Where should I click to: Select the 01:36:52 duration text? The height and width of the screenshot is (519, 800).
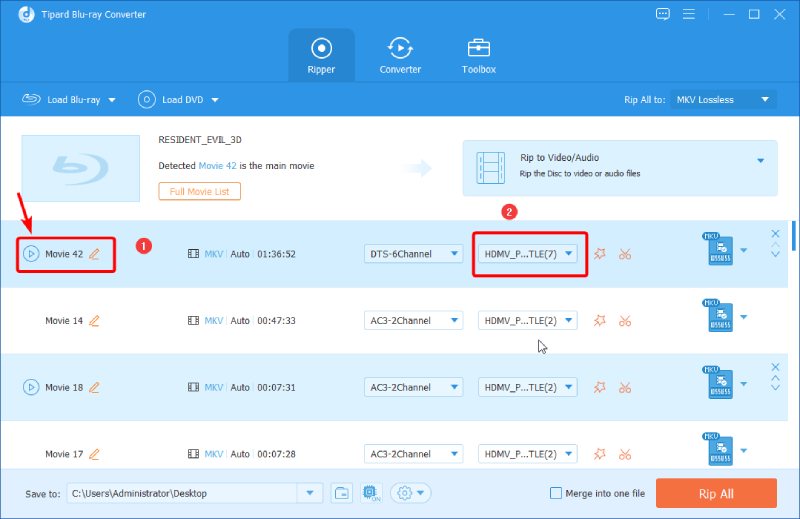pyautogui.click(x=276, y=254)
